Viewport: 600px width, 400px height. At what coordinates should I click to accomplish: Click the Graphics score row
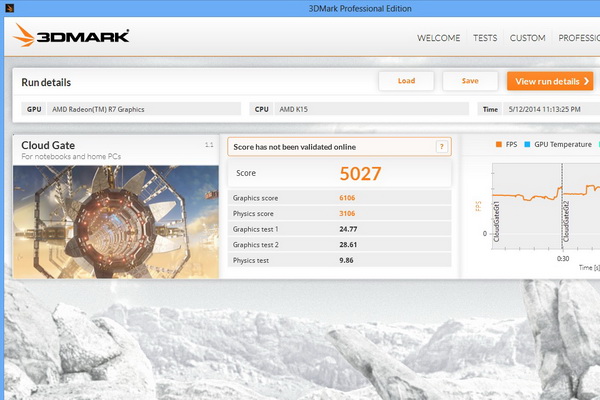pos(339,198)
